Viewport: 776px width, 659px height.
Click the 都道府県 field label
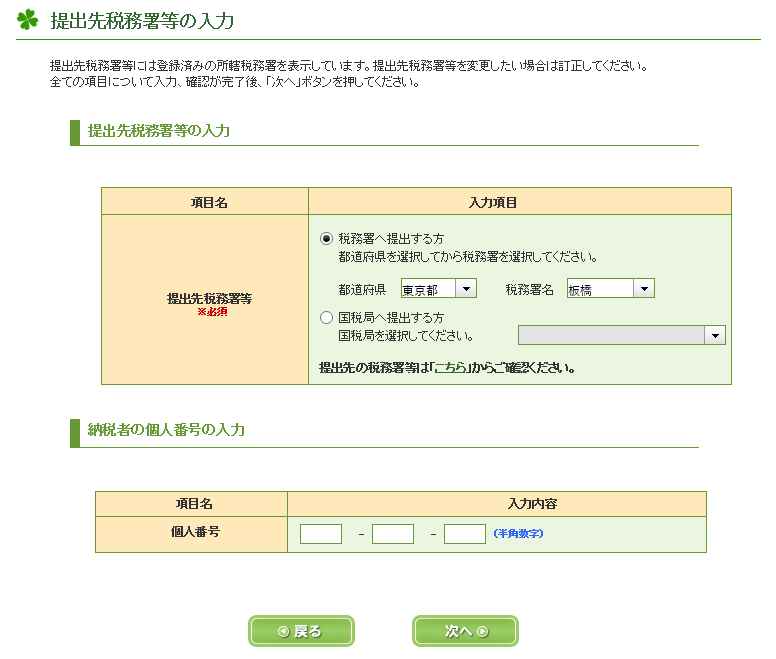coord(362,289)
